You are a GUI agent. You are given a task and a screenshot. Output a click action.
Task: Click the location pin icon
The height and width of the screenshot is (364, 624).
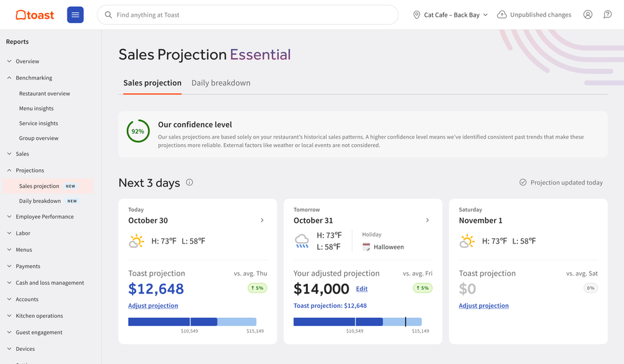coord(417,15)
